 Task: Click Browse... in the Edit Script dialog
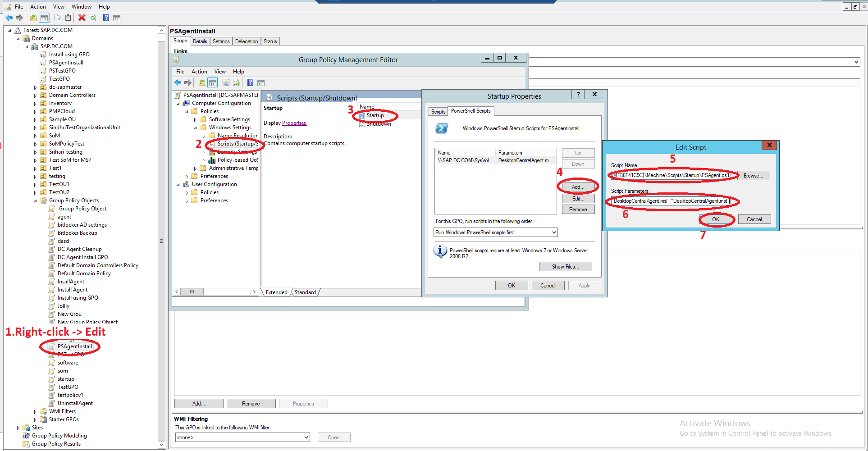pyautogui.click(x=754, y=176)
